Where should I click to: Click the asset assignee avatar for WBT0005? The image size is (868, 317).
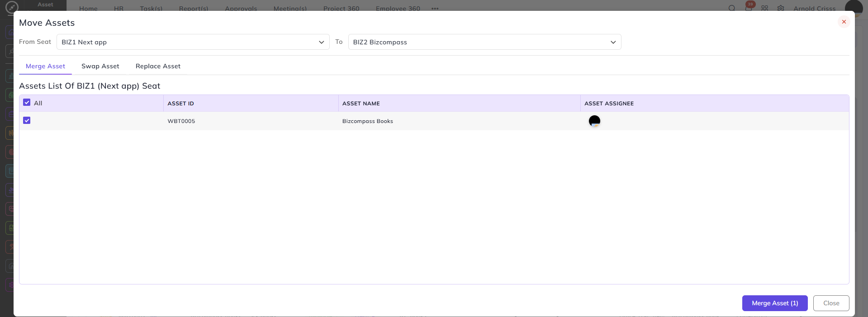point(594,121)
